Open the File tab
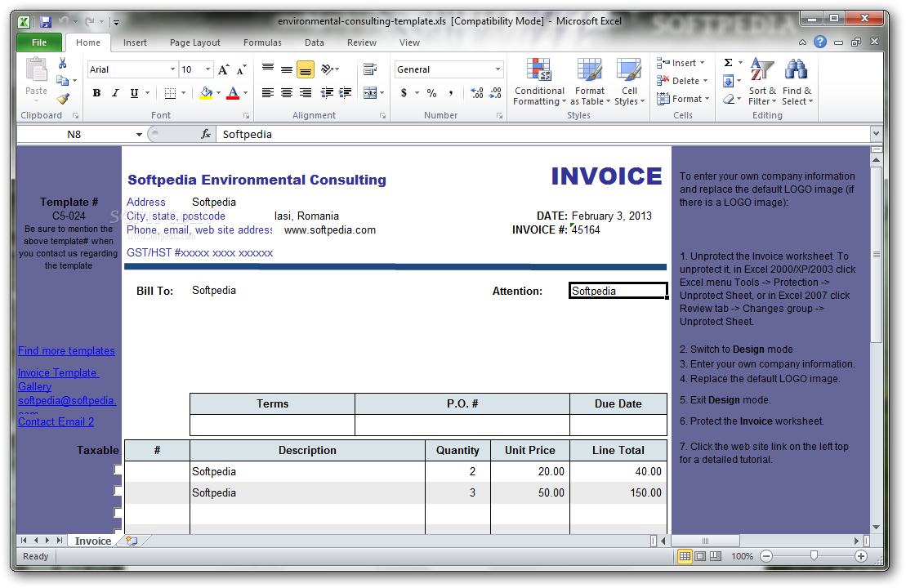Screen dimensions: 906x588 pyautogui.click(x=39, y=42)
